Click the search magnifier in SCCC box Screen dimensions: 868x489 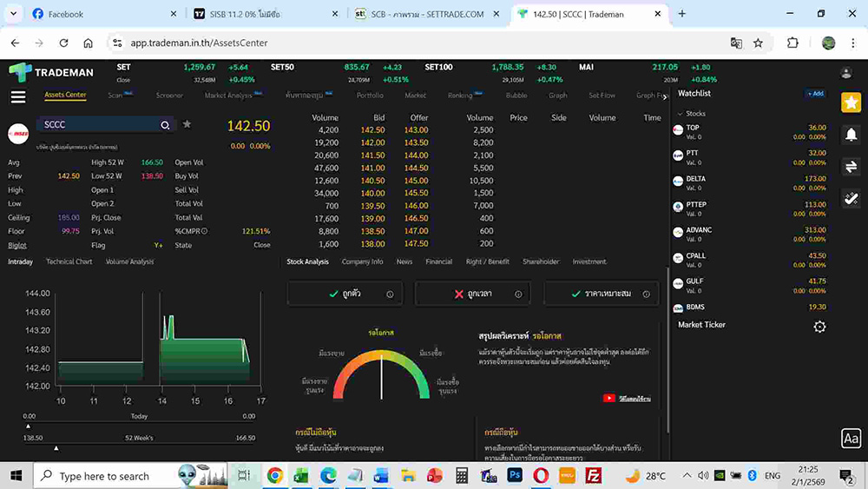point(165,125)
